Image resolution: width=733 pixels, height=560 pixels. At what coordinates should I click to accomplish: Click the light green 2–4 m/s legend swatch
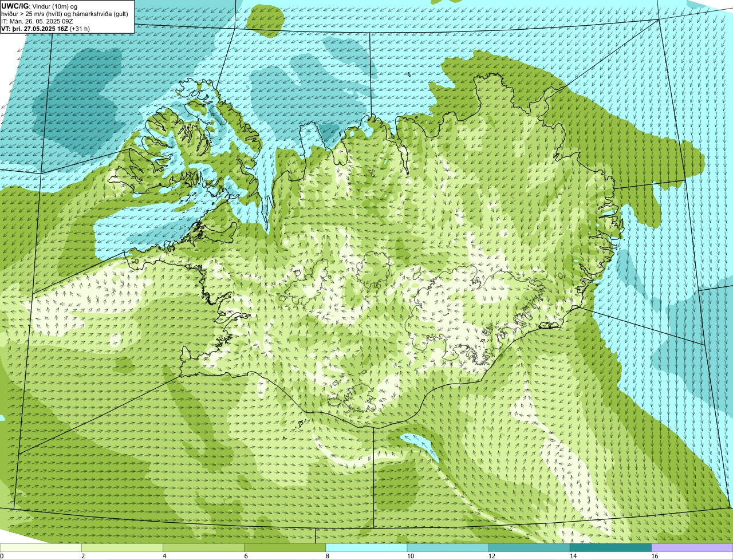click(122, 547)
